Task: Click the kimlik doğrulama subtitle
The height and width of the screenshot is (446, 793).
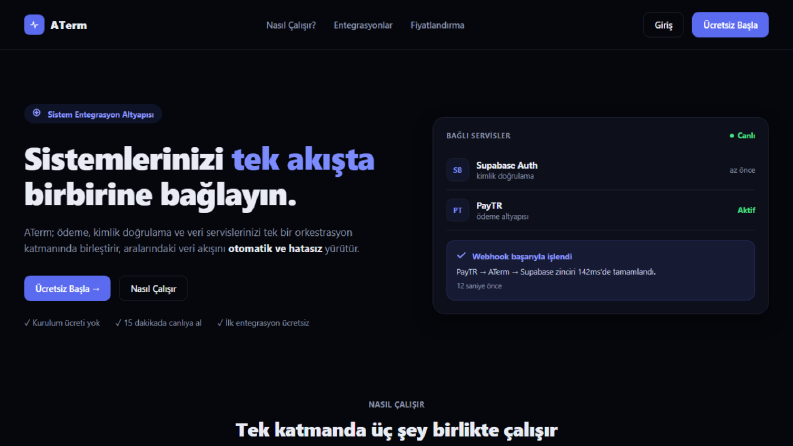Action: click(x=505, y=176)
